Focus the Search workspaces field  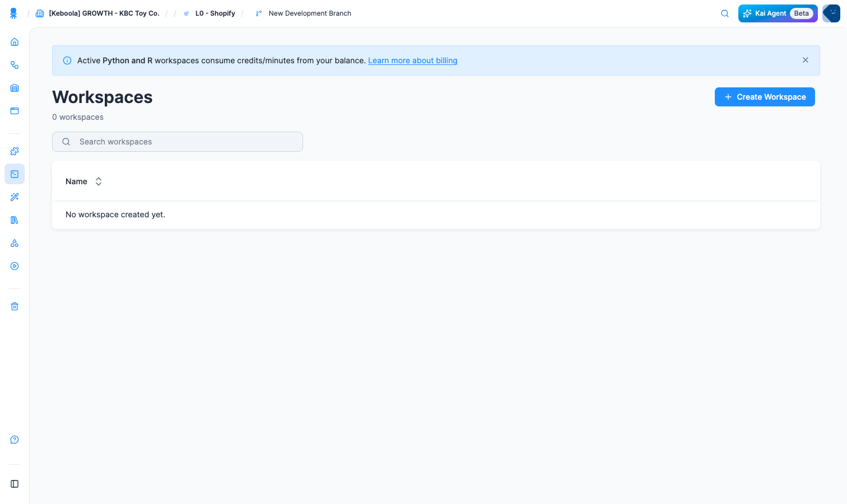178,142
